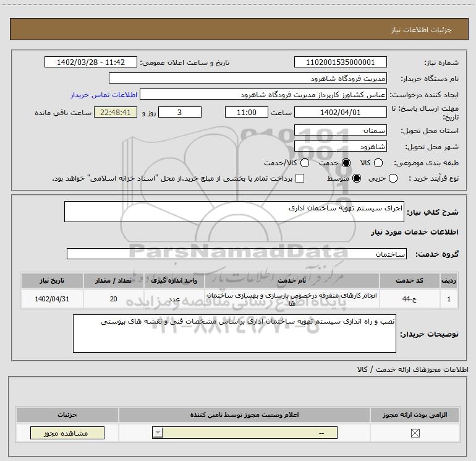Choose جزیی purchase process option
The image size is (476, 461).
tap(393, 178)
